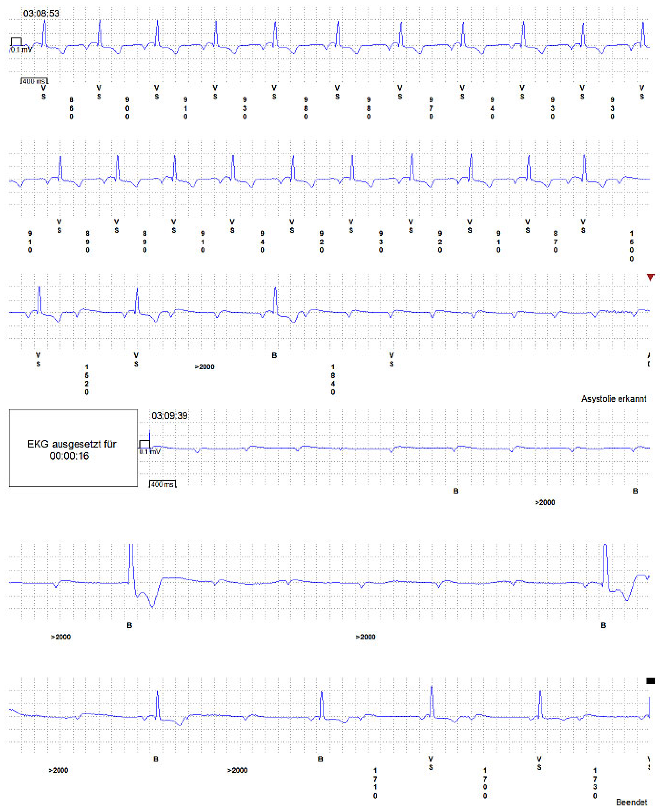Select the 1620 interval label
660x812 pixels.
coord(87,379)
